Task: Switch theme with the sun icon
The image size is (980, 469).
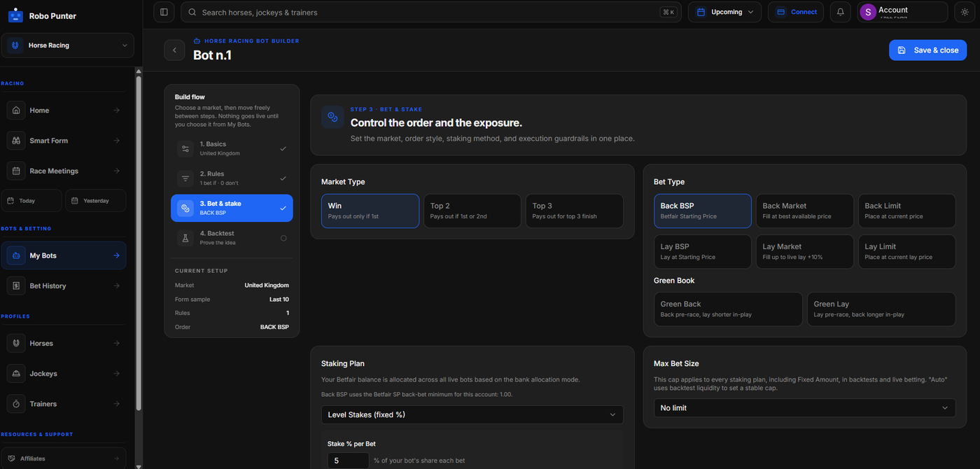Action: [x=965, y=12]
